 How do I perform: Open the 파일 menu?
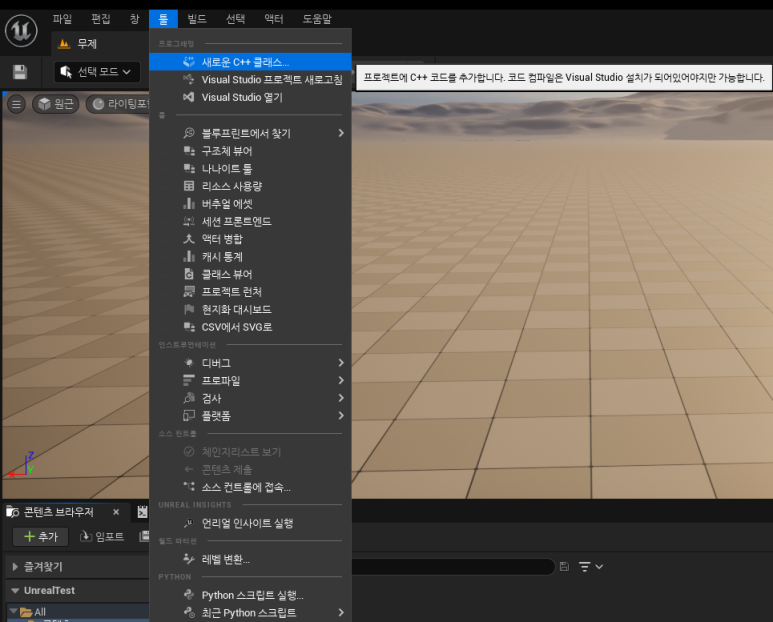[63, 19]
